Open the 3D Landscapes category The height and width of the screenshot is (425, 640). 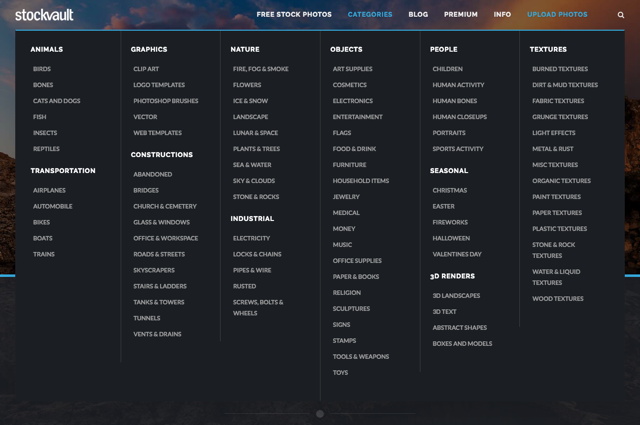(x=456, y=296)
